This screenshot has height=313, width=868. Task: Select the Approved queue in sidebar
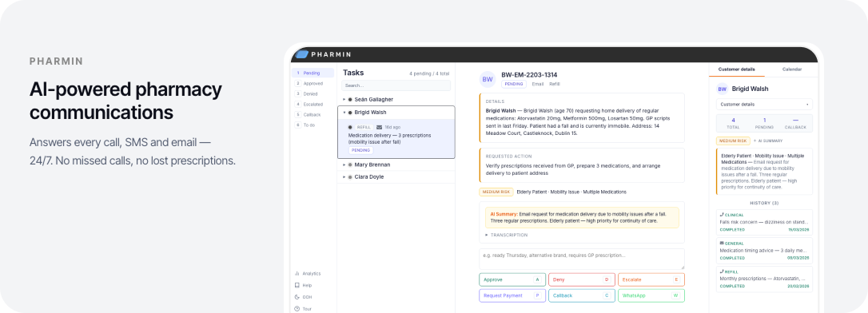coord(313,84)
